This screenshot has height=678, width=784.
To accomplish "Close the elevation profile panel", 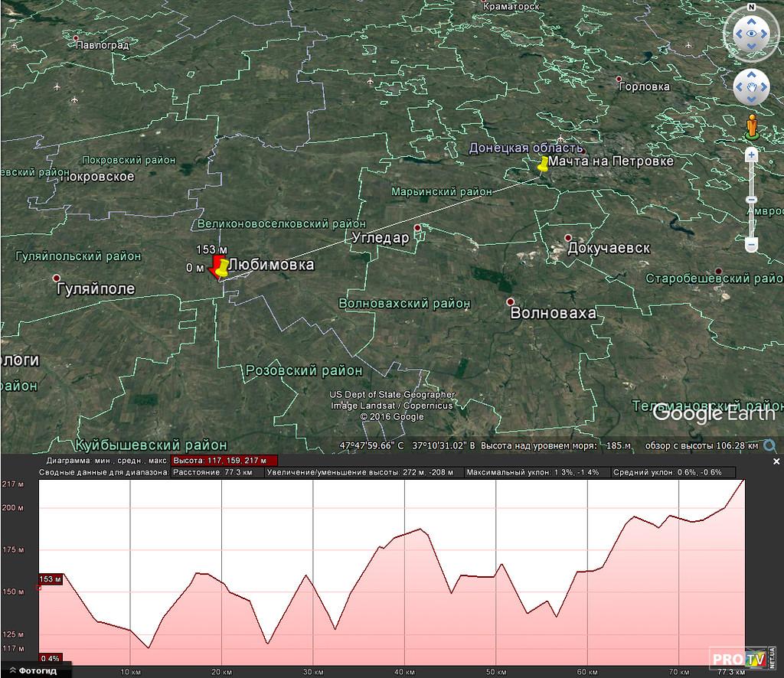I will (776, 461).
